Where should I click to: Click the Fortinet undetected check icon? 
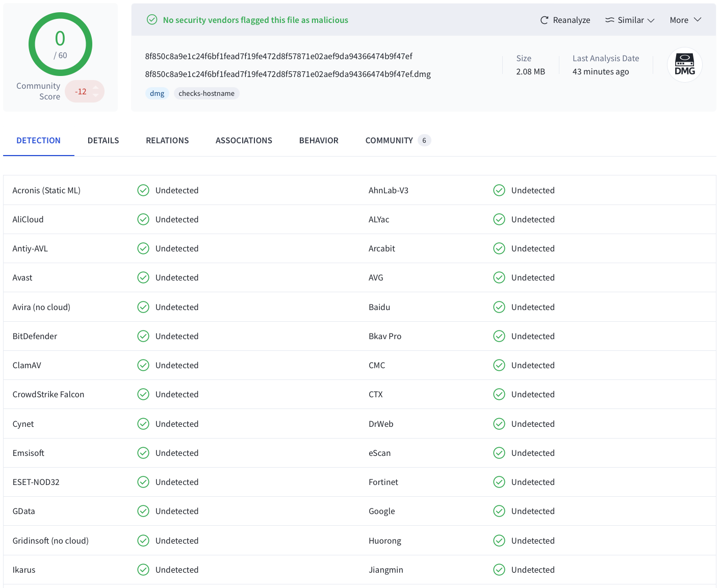[499, 482]
